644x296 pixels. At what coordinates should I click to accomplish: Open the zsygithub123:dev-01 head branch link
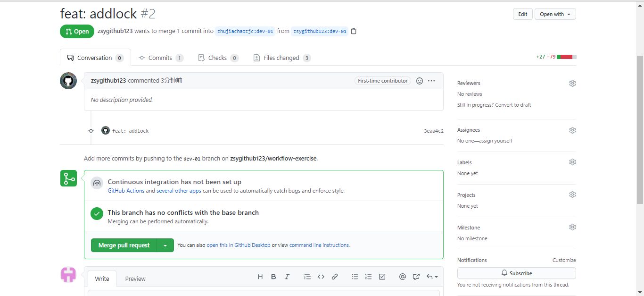(x=320, y=32)
